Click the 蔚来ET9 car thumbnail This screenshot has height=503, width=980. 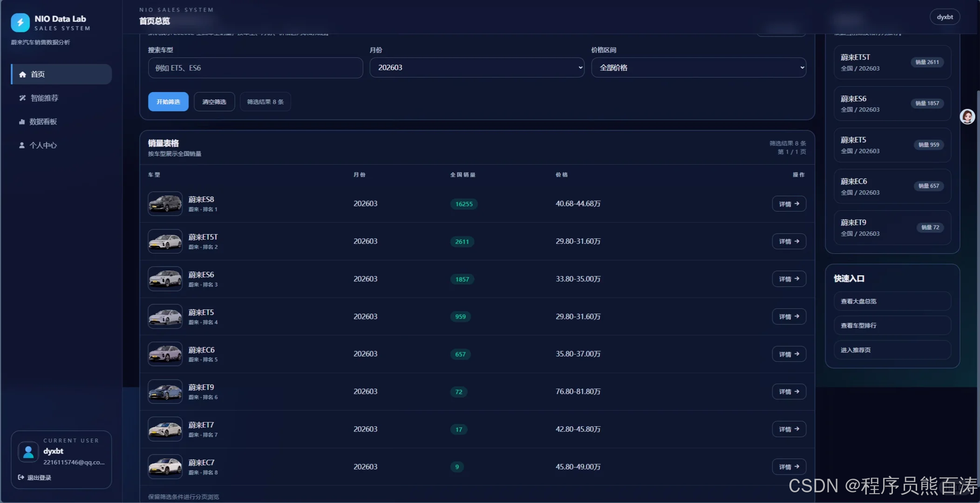coord(165,392)
